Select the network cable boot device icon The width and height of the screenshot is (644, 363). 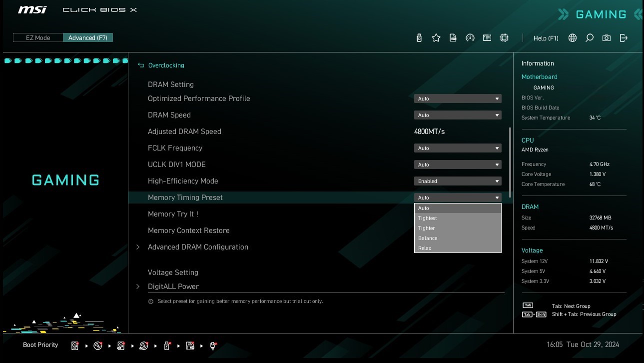[213, 345]
